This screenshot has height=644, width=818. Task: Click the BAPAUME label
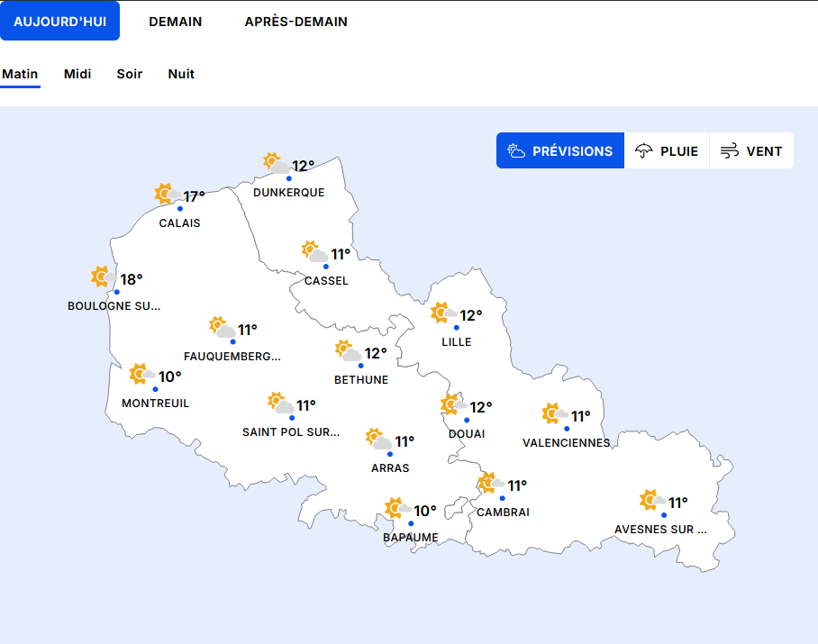pyautogui.click(x=411, y=538)
